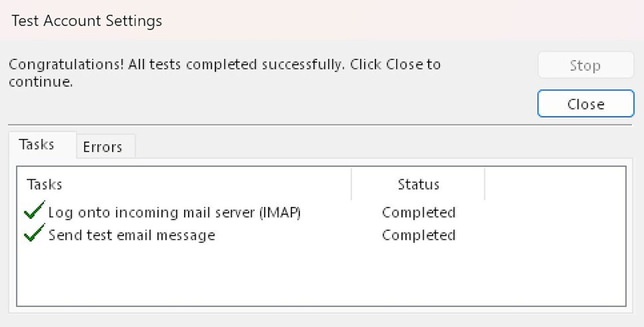The height and width of the screenshot is (327, 644).
Task: Click the Test Account Settings title text
Action: (x=86, y=21)
